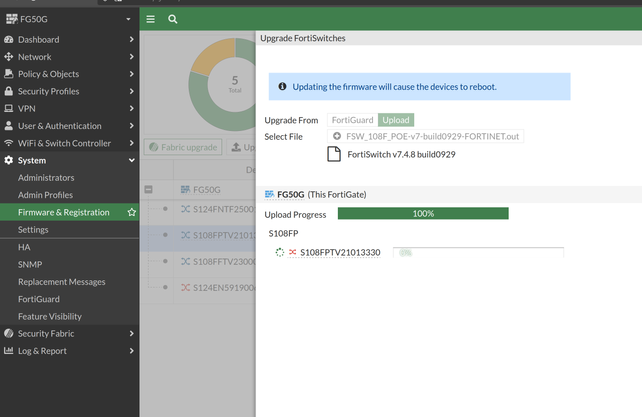The width and height of the screenshot is (642, 417).
Task: Click the Select File input field
Action: click(x=425, y=136)
